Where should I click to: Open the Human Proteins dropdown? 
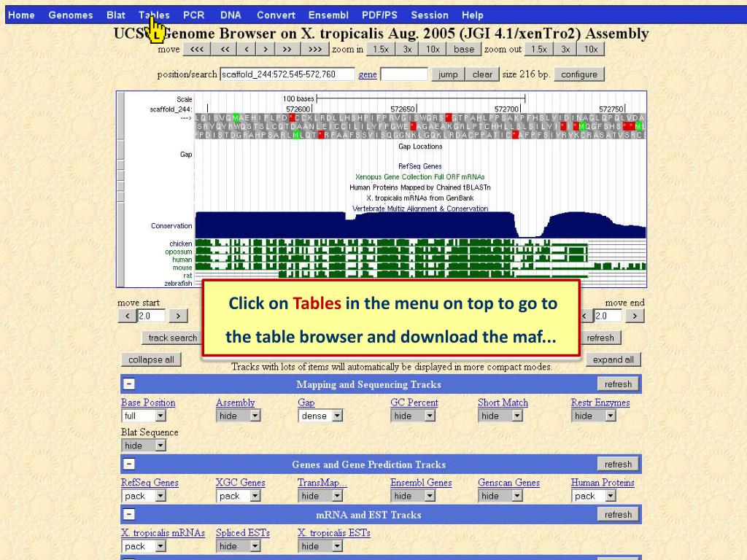[x=594, y=496]
